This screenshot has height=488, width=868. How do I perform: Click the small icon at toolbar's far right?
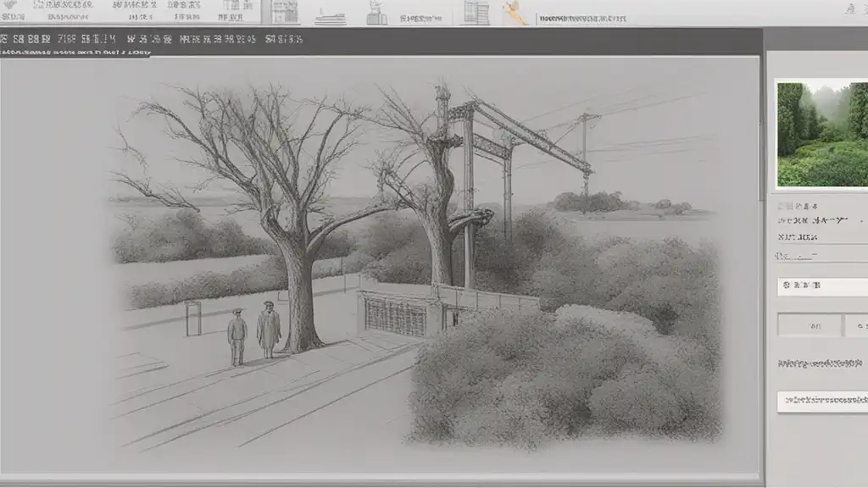849,8
